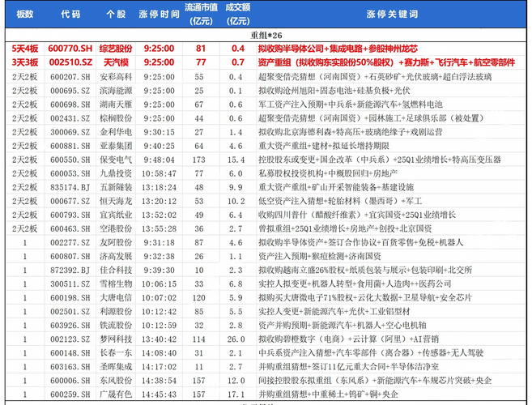Click stock name 保变电气
This screenshot has width=532, height=405.
pyautogui.click(x=116, y=160)
